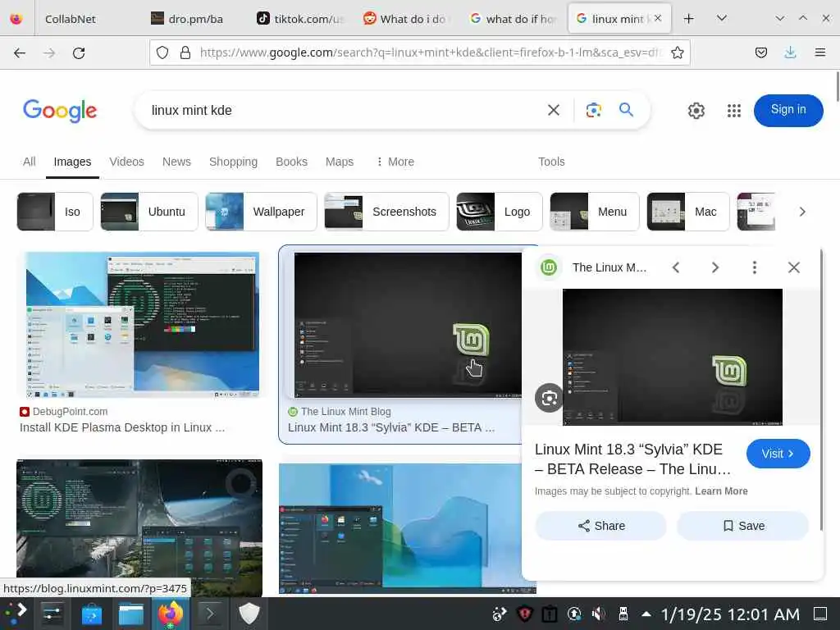The image size is (840, 630).
Task: Submit search with magnifying glass icon
Action: (x=626, y=110)
